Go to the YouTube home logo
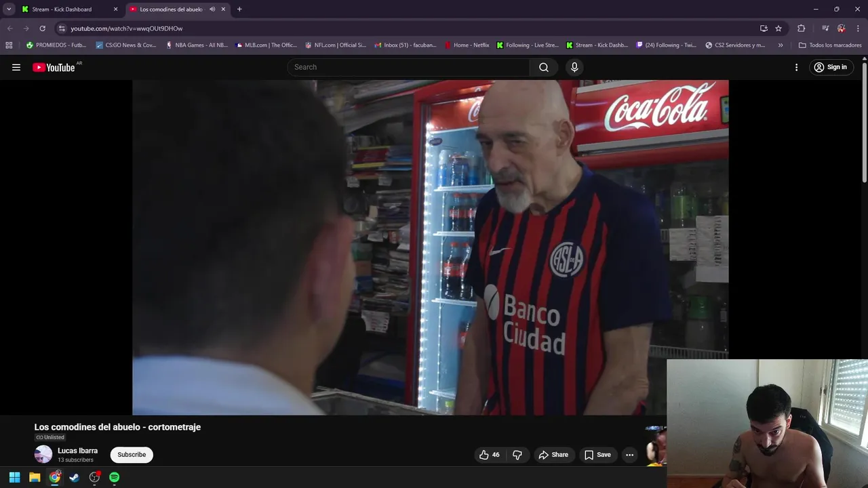The height and width of the screenshot is (488, 868). (x=54, y=67)
